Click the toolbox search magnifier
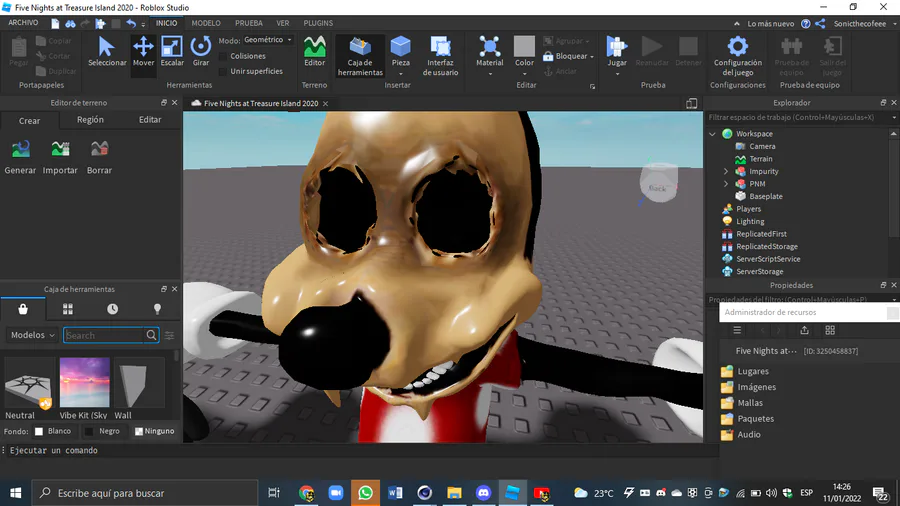 pos(151,335)
